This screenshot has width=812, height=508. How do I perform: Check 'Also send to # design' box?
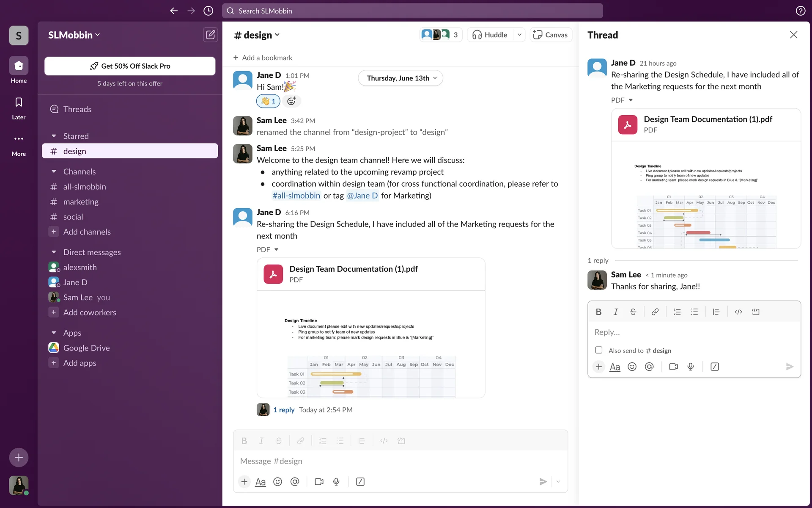pos(599,350)
